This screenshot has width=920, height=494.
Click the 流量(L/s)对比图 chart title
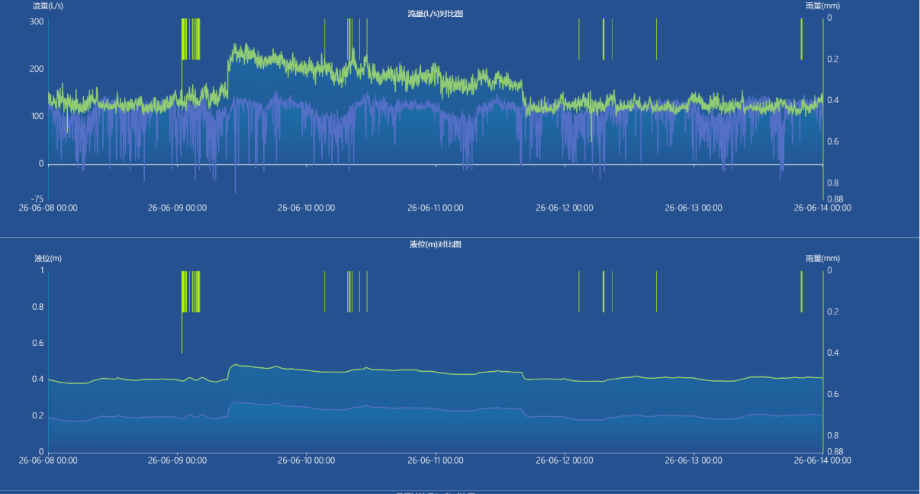point(435,13)
